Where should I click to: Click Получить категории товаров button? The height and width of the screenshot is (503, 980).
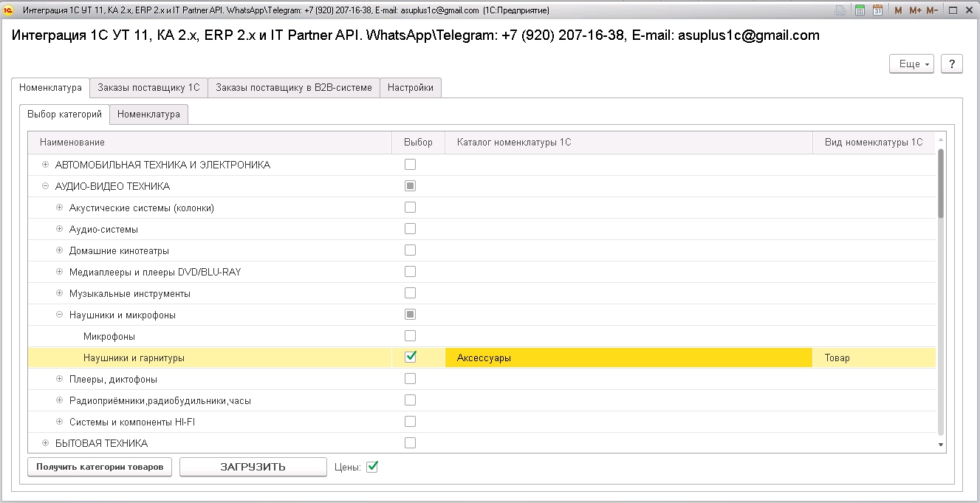click(100, 467)
